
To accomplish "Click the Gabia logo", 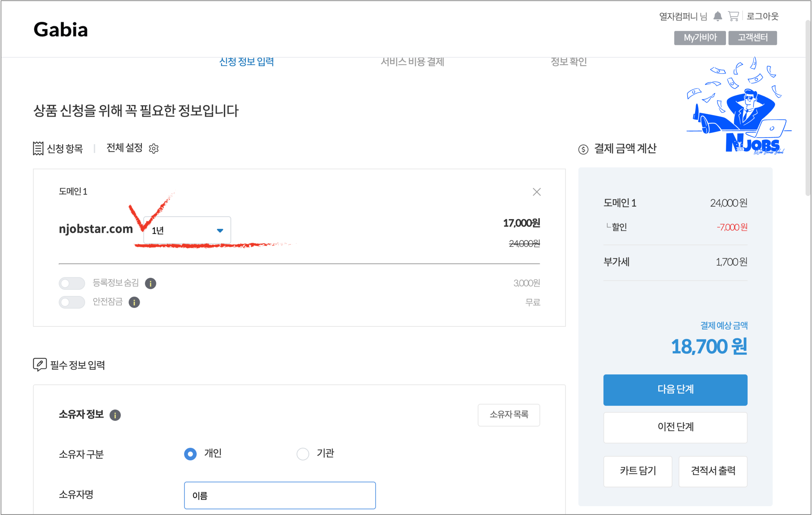I will click(x=61, y=29).
